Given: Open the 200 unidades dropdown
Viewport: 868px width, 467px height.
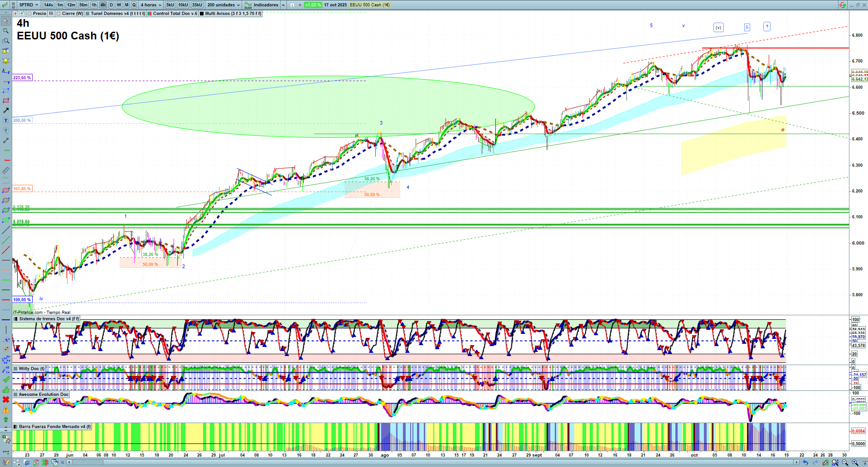Looking at the screenshot, I should [223, 5].
